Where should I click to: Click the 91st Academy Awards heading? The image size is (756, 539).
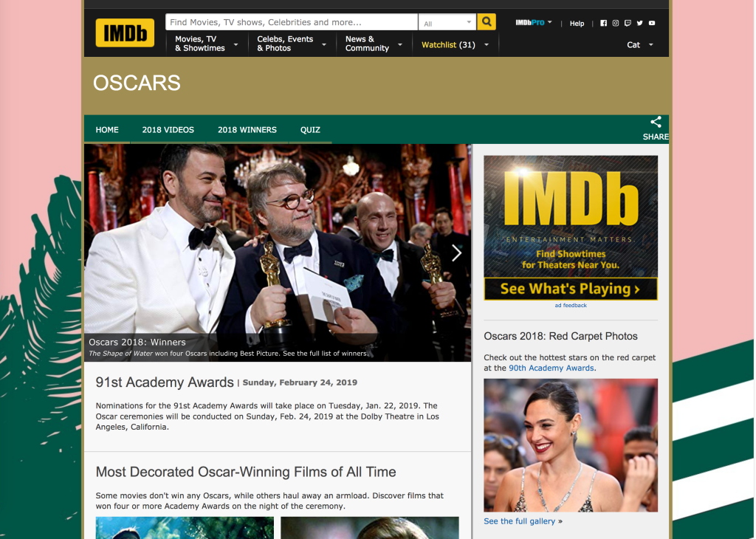[165, 382]
